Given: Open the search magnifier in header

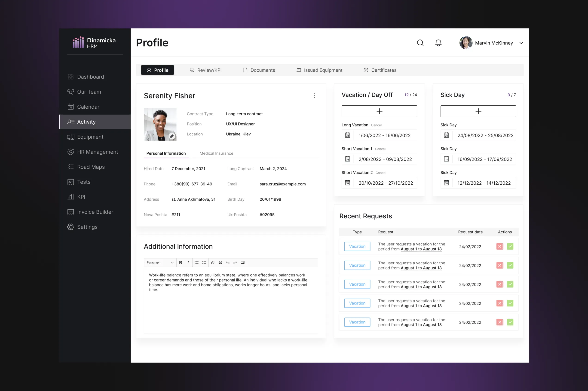Looking at the screenshot, I should (x=420, y=43).
